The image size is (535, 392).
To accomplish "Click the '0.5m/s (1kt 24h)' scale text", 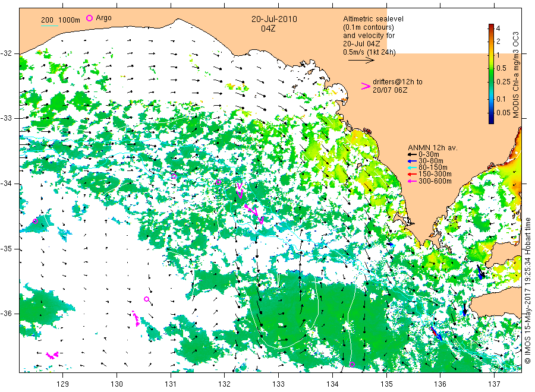I will (370, 52).
